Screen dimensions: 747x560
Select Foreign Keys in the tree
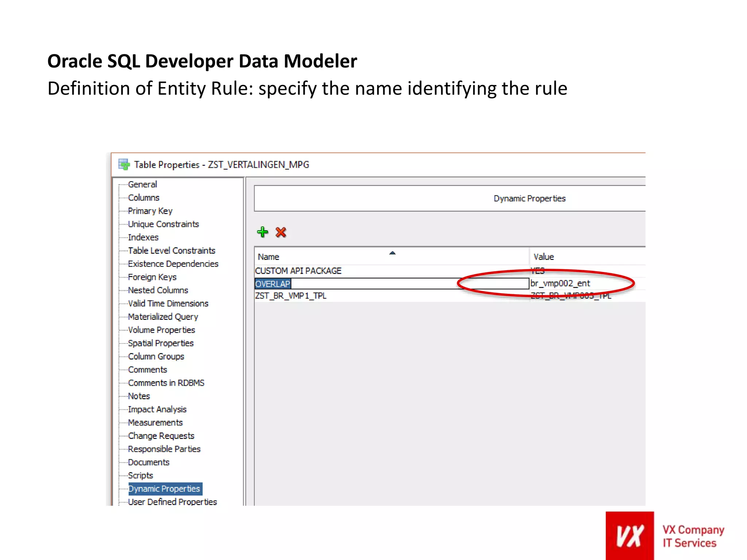[152, 277]
